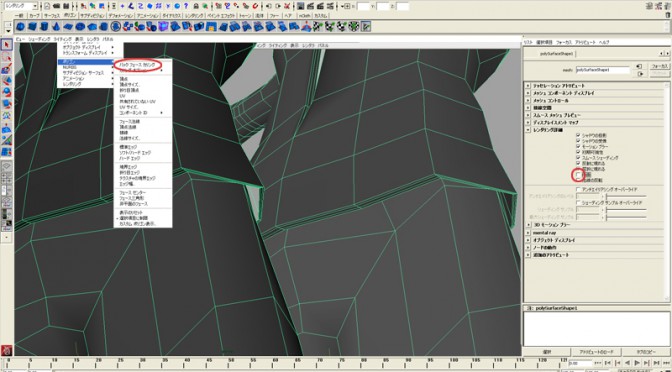Expand メッシュ コンポーネント ディスプレイ section
672x372 pixels.
[528, 93]
